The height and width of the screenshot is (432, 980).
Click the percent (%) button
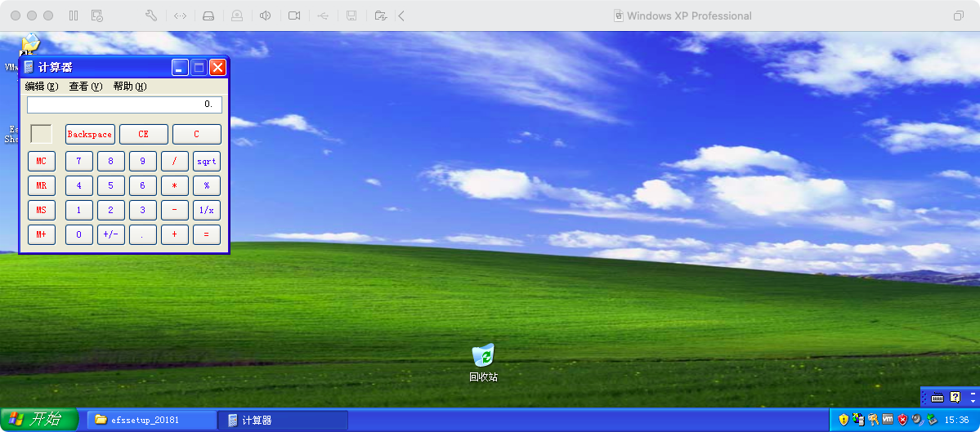(207, 186)
